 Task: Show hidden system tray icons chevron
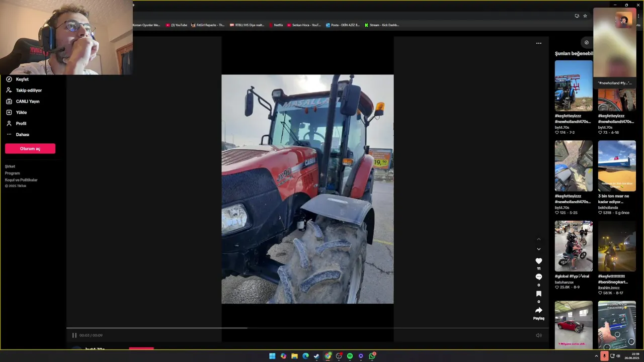tap(596, 356)
